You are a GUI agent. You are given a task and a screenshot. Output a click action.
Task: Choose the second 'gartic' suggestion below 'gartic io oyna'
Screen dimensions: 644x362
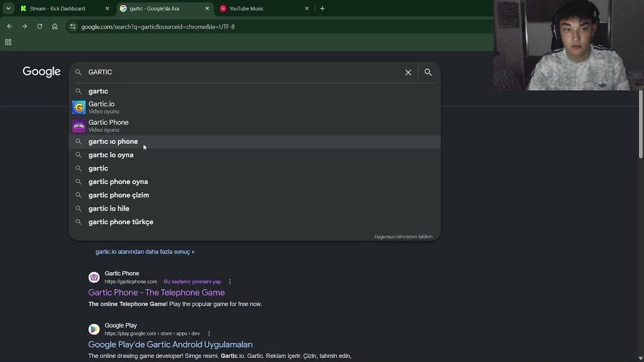click(x=255, y=168)
